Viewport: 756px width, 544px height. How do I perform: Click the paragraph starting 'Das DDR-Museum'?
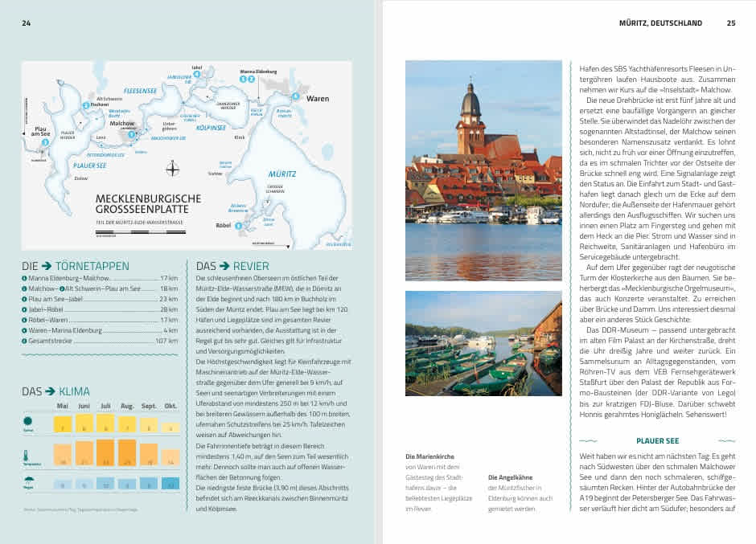658,372
